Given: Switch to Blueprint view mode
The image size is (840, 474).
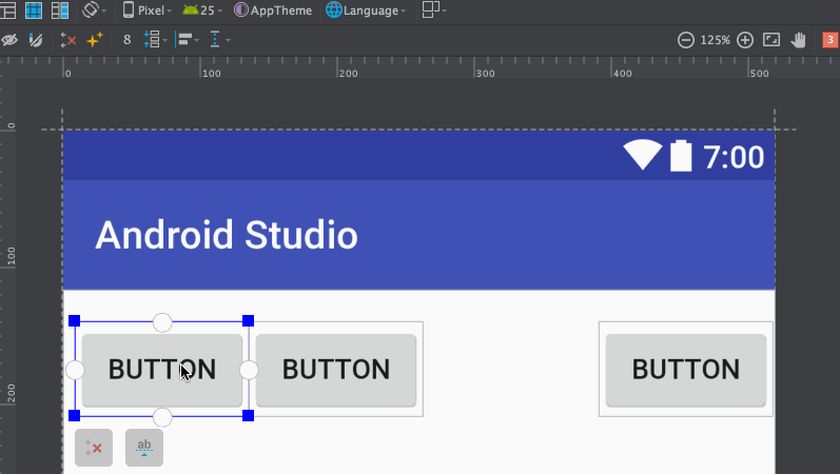Looking at the screenshot, I should tap(34, 10).
